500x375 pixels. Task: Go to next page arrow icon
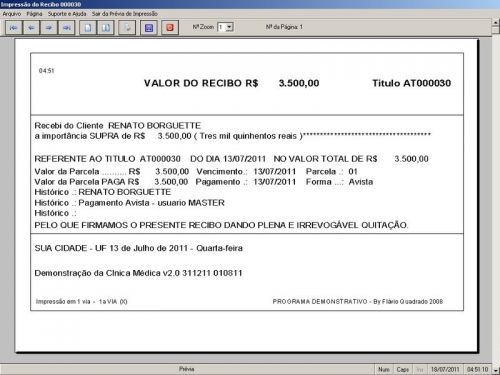click(49, 27)
